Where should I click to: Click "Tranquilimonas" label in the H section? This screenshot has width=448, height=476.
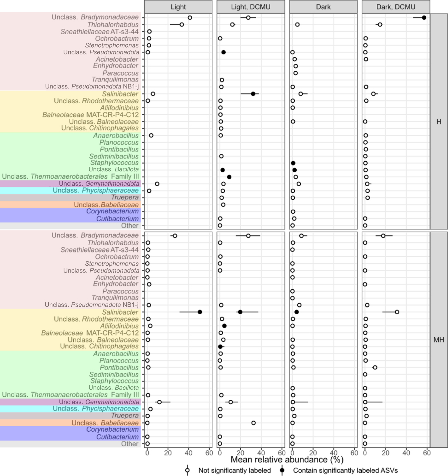pos(115,80)
